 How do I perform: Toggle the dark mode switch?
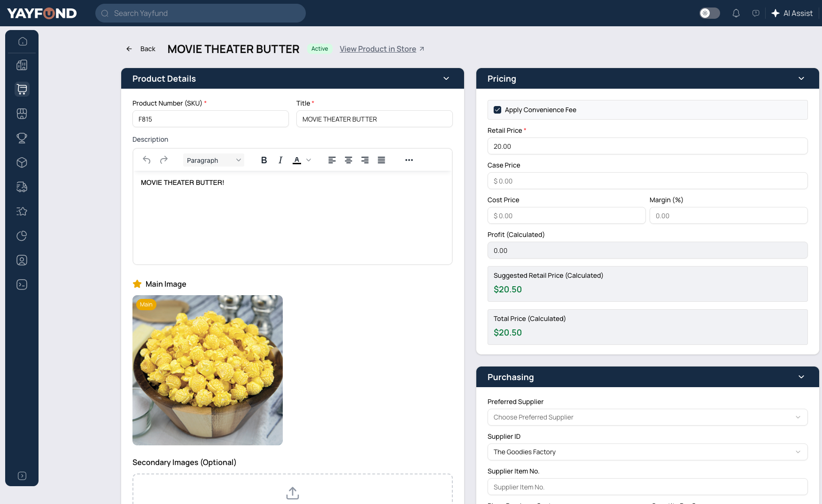(709, 13)
